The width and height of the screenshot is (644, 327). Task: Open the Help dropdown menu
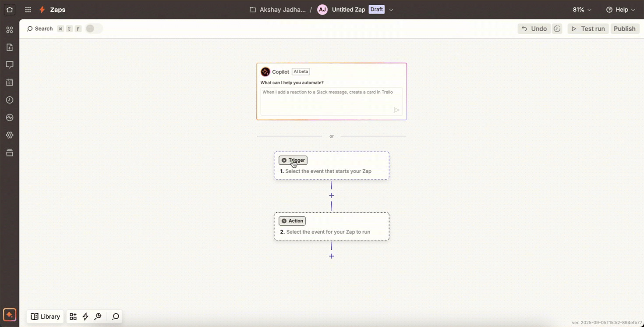click(621, 10)
